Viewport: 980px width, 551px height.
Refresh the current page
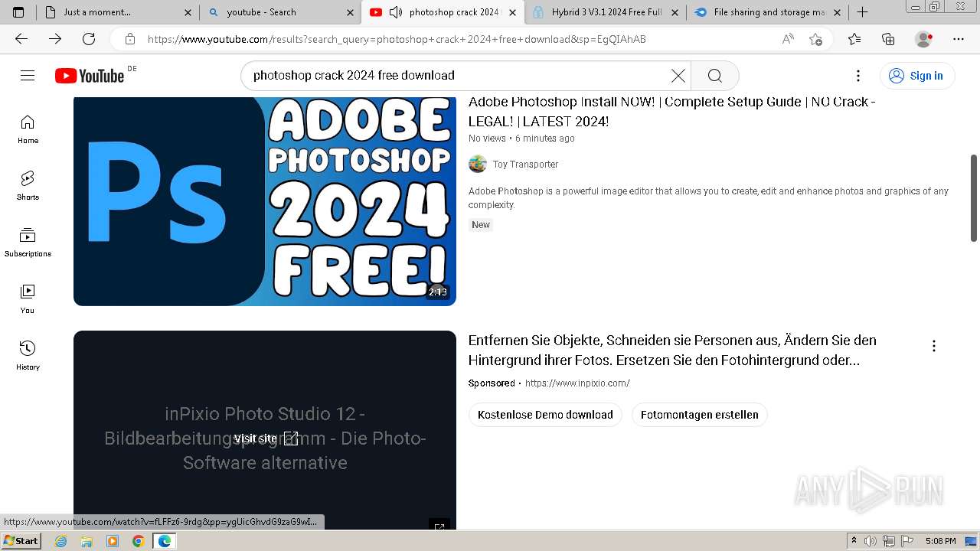(89, 39)
